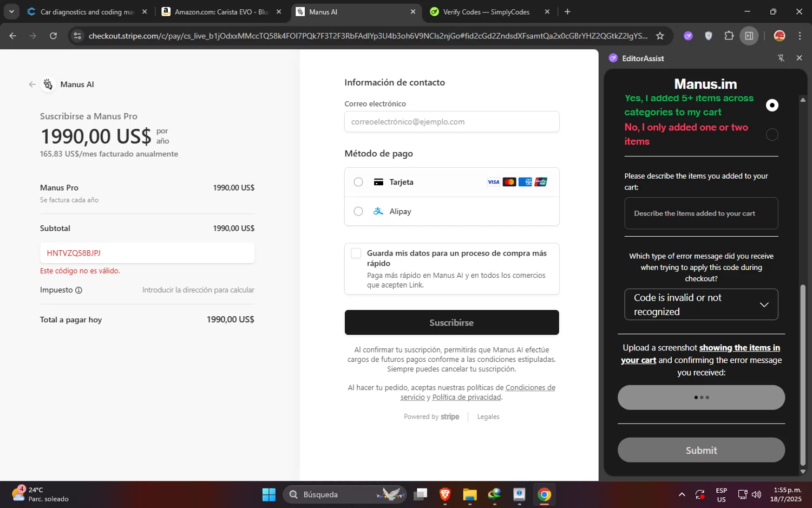812x508 pixels.
Task: Switch ESP US keyboard language
Action: [x=721, y=494]
